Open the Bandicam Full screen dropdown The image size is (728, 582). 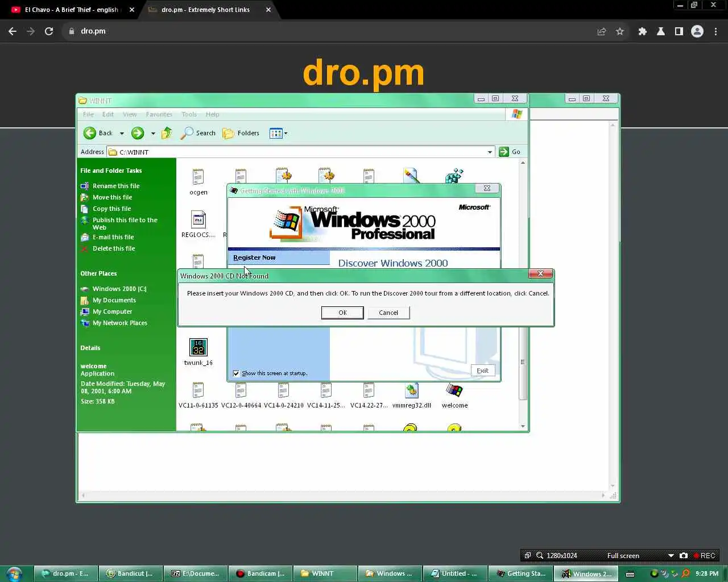pos(671,555)
